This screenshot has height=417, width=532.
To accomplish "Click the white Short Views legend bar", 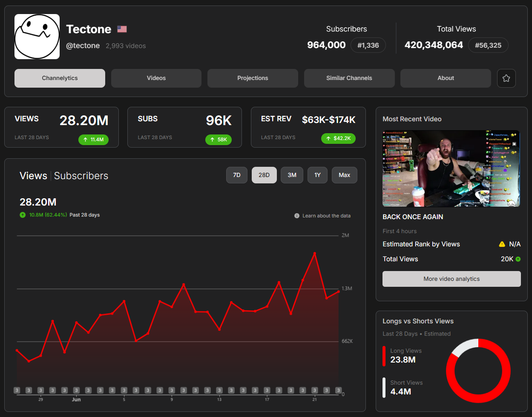I will click(384, 388).
